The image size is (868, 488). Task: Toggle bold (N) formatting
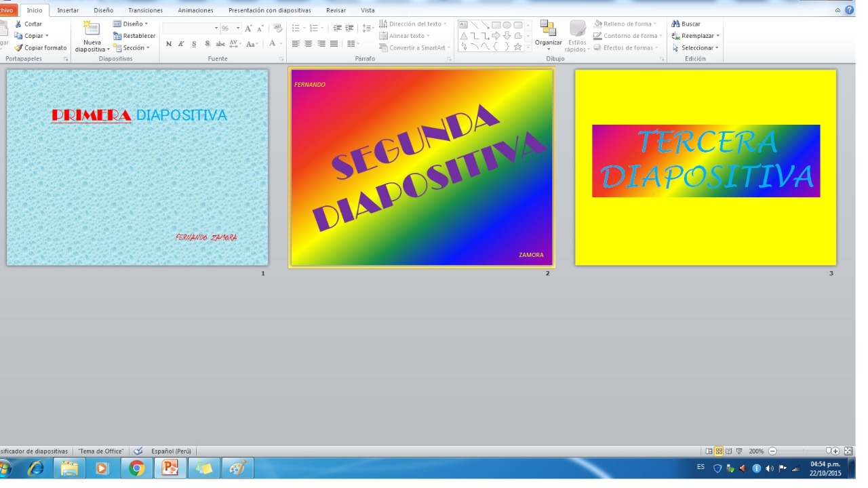(169, 44)
